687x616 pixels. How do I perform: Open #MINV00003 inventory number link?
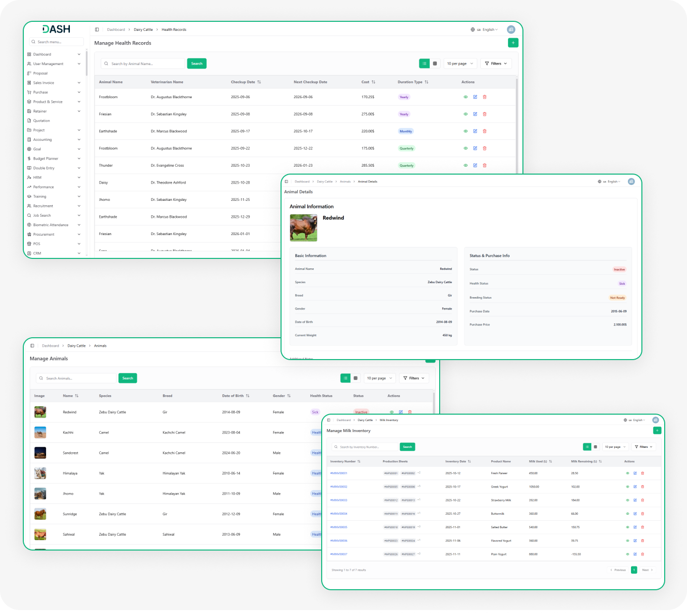339,500
